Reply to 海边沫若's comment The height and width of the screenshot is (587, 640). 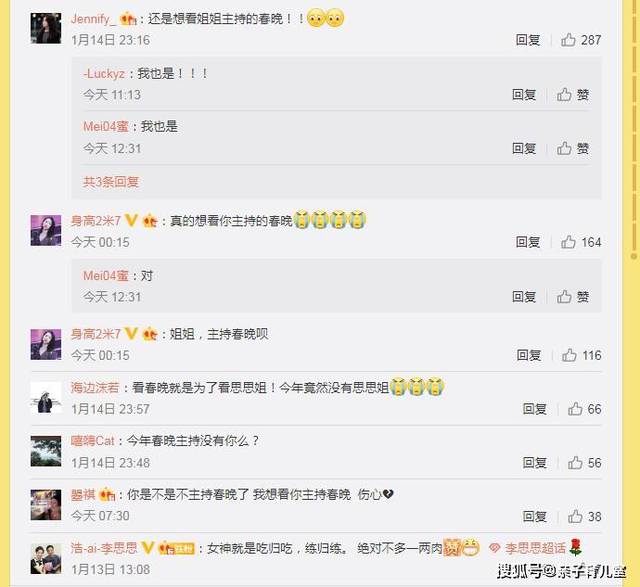[x=535, y=409]
